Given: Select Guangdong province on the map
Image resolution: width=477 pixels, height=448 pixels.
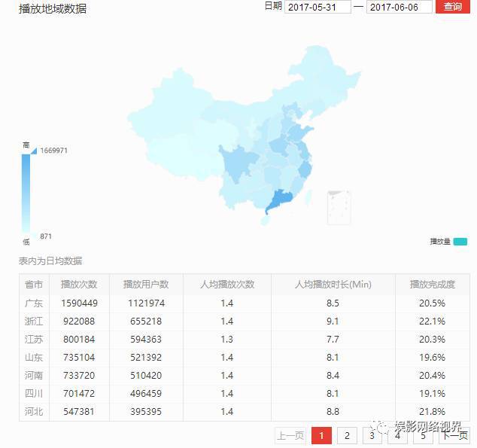Looking at the screenshot, I should point(279,200).
